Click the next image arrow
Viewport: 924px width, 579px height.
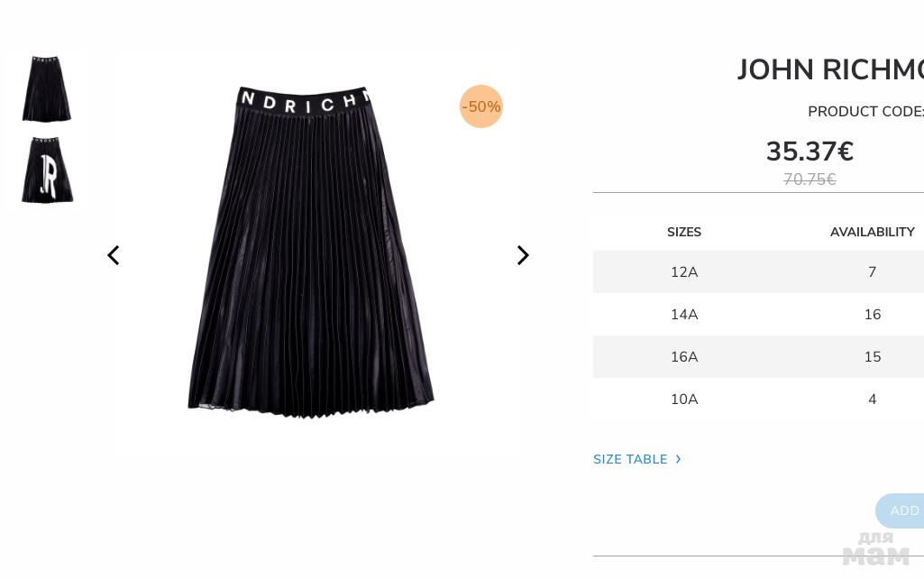tap(523, 255)
